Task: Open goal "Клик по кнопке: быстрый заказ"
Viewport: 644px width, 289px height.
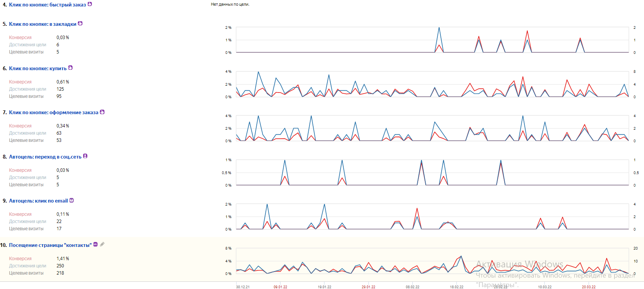Action: (x=47, y=5)
